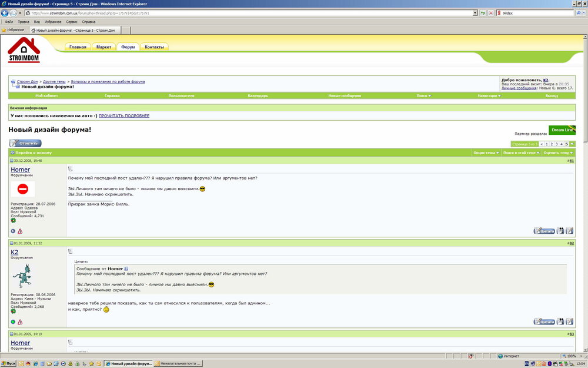Click the view-post arrow icon beside quoted Homer
This screenshot has width=588, height=368.
coord(126,268)
